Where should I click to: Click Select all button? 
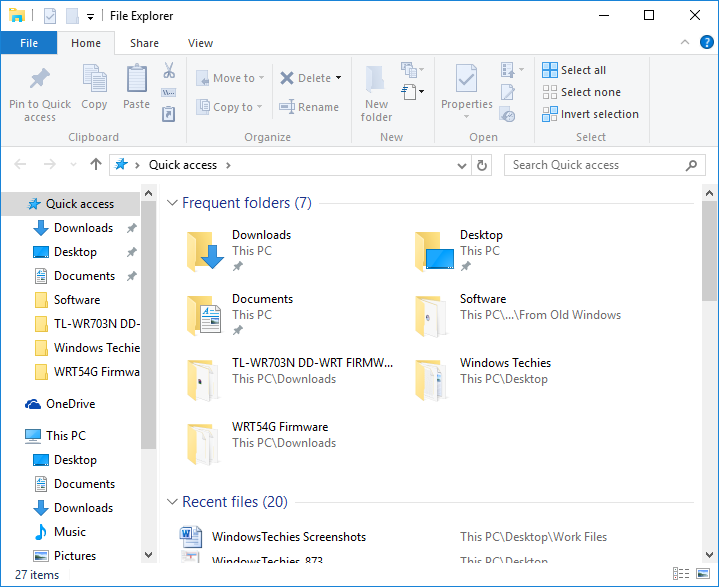pyautogui.click(x=574, y=70)
